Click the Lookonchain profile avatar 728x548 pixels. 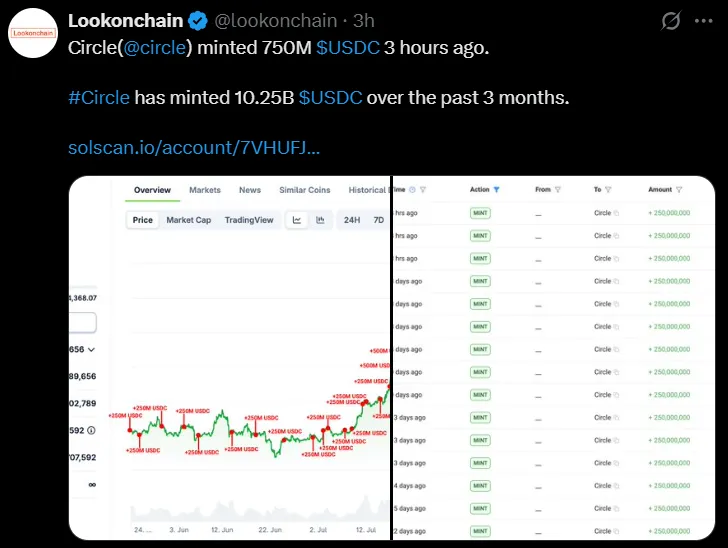(x=33, y=33)
